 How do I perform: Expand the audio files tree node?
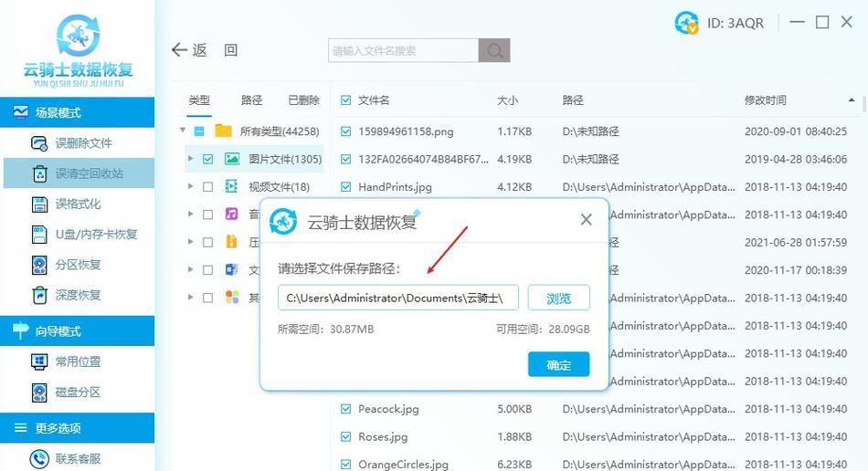click(190, 214)
